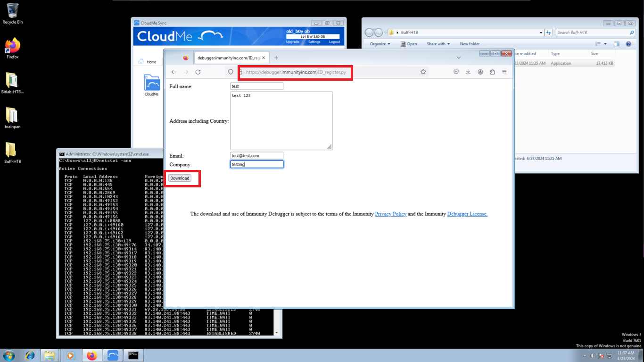Close the debugger.immunityinc.com tab

click(x=264, y=58)
